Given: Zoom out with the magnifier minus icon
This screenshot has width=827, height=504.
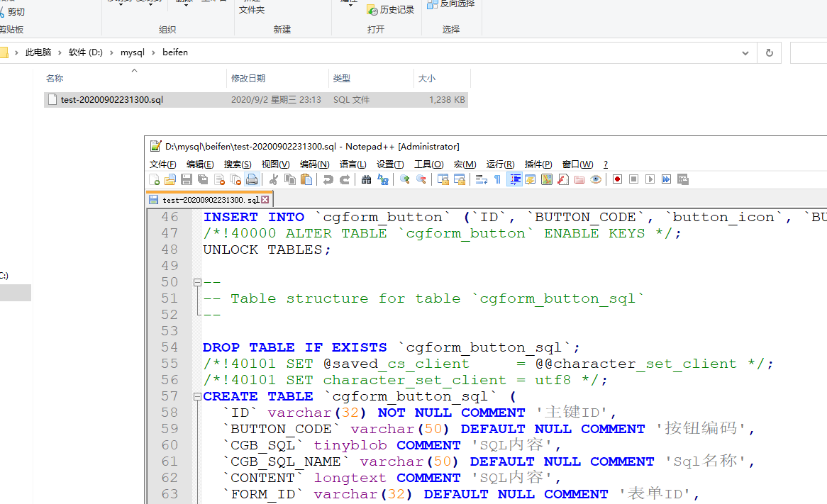Looking at the screenshot, I should [421, 180].
